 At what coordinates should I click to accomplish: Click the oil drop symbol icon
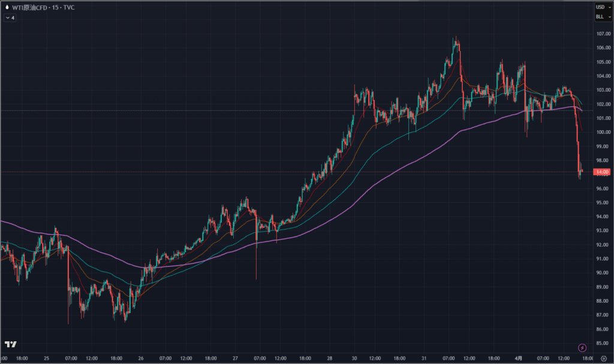pyautogui.click(x=7, y=8)
